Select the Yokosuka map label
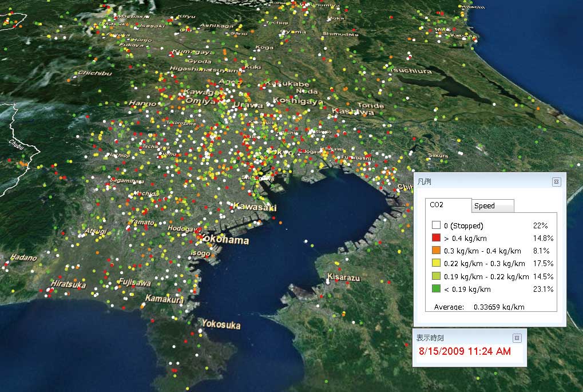This screenshot has height=392, width=583. click(x=221, y=324)
